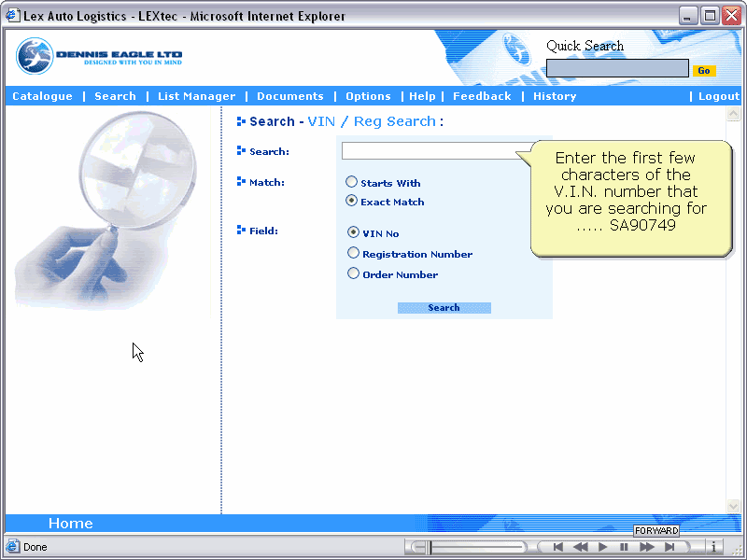The height and width of the screenshot is (560, 747).
Task: Choose the 'Registration Number' field option
Action: [353, 252]
